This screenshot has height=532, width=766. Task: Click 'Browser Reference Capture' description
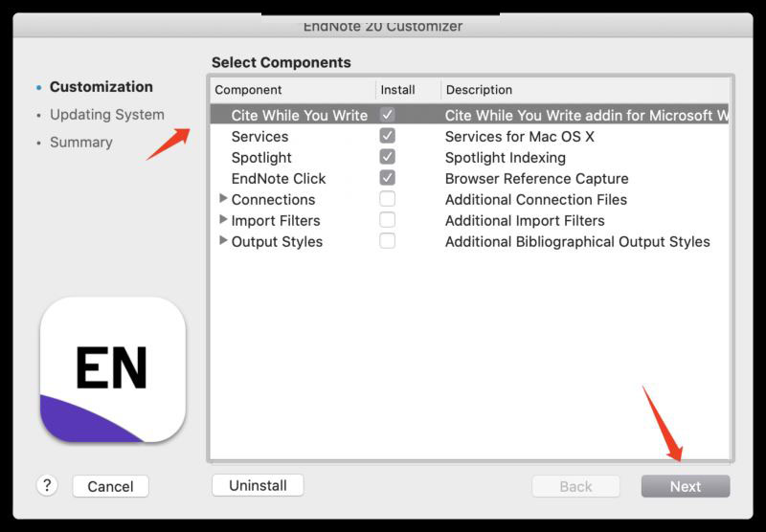536,179
